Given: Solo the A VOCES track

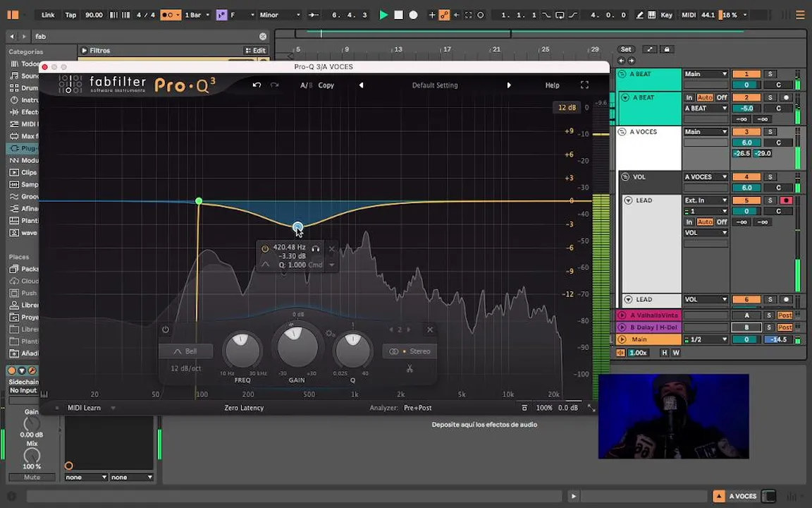Looking at the screenshot, I should click(770, 132).
